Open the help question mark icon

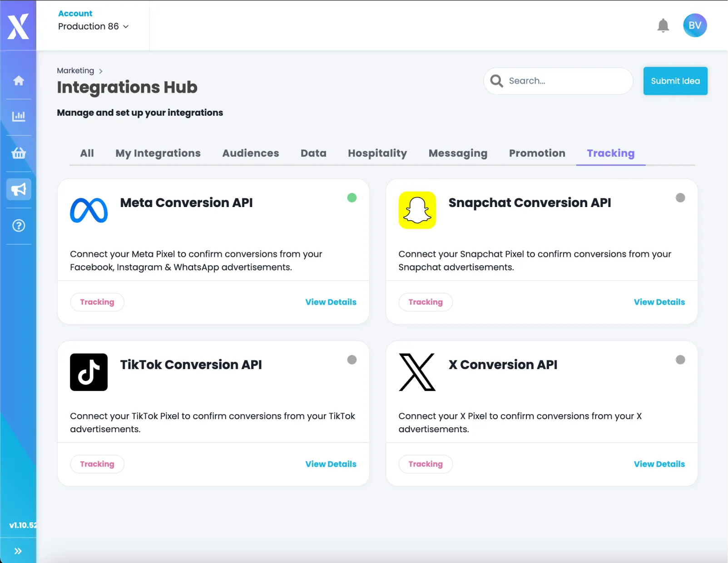coord(19,226)
